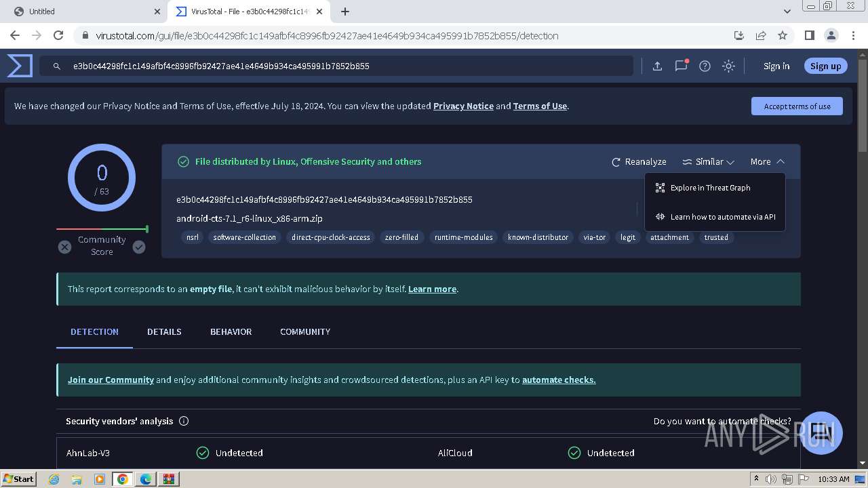Click the install app icon in address bar
Image resolution: width=868 pixels, height=488 pixels.
click(739, 35)
